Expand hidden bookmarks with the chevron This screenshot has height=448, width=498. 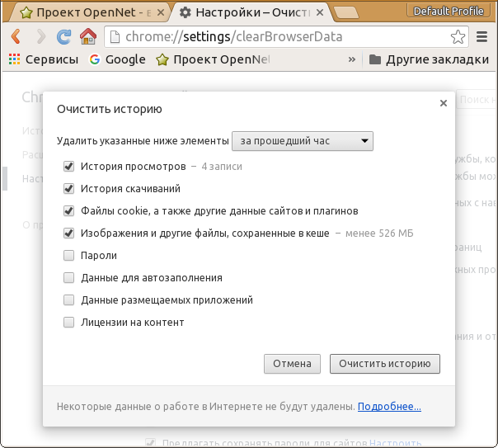[x=352, y=59]
